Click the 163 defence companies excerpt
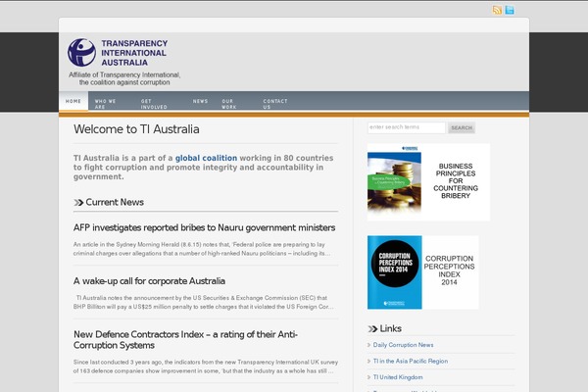 (x=206, y=367)
